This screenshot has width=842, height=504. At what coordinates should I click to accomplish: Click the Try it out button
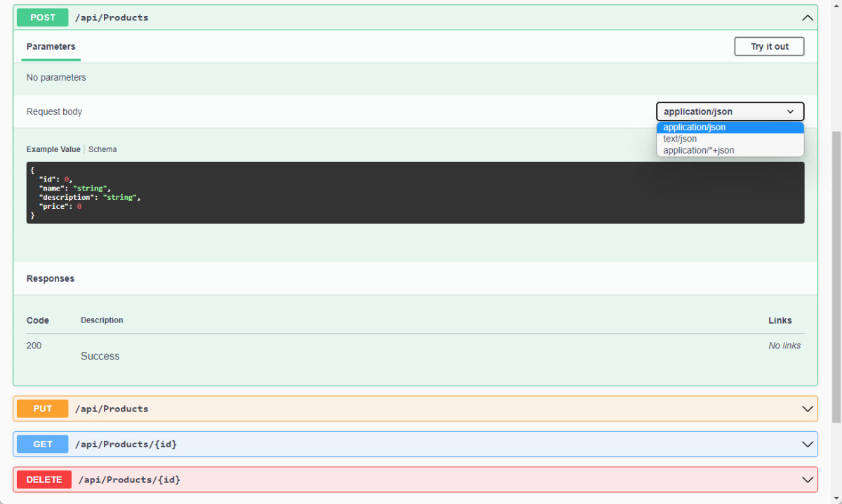[769, 46]
